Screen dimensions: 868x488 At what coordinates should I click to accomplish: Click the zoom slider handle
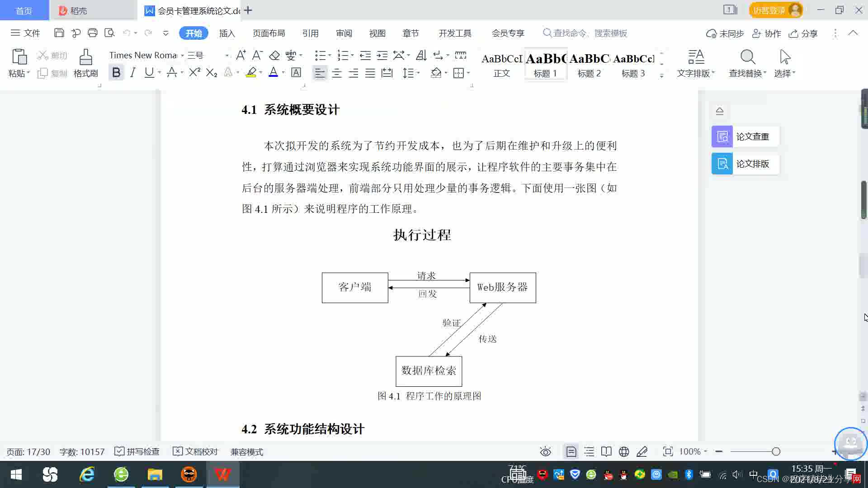(776, 452)
